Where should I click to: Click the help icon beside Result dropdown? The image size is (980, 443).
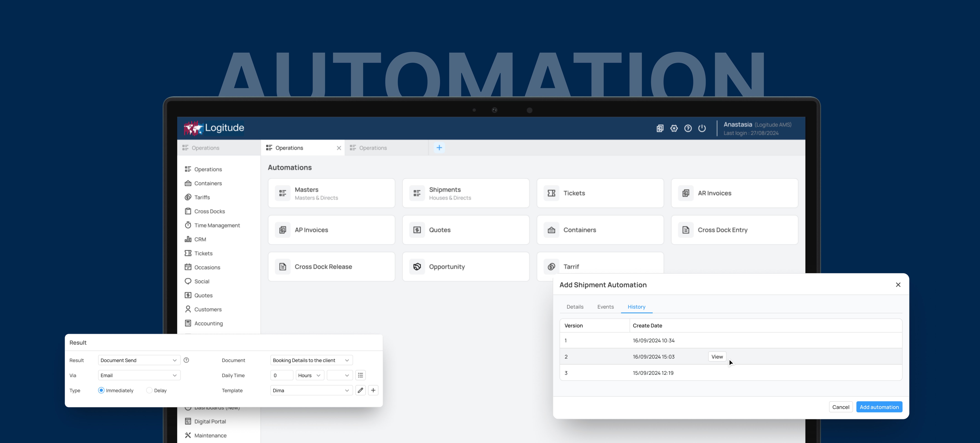[x=186, y=360]
